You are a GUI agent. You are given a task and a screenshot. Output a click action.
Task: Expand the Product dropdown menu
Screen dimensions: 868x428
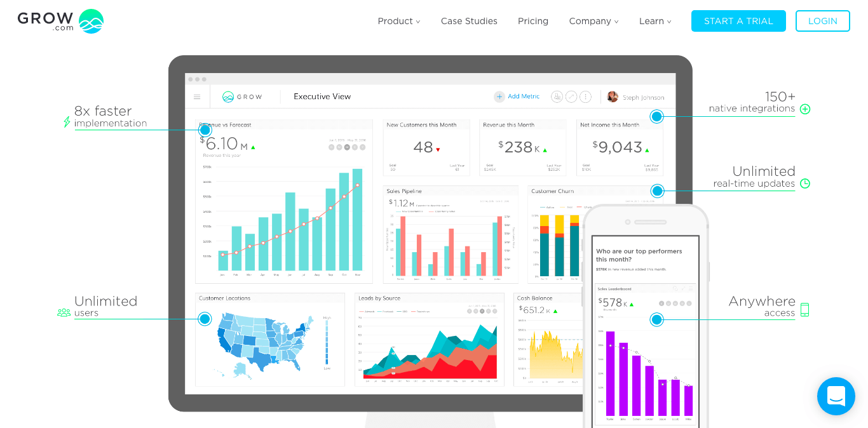[x=398, y=21]
